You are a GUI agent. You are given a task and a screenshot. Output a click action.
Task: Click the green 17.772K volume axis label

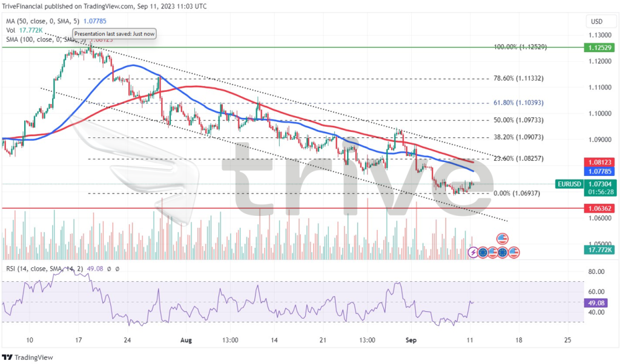click(600, 250)
